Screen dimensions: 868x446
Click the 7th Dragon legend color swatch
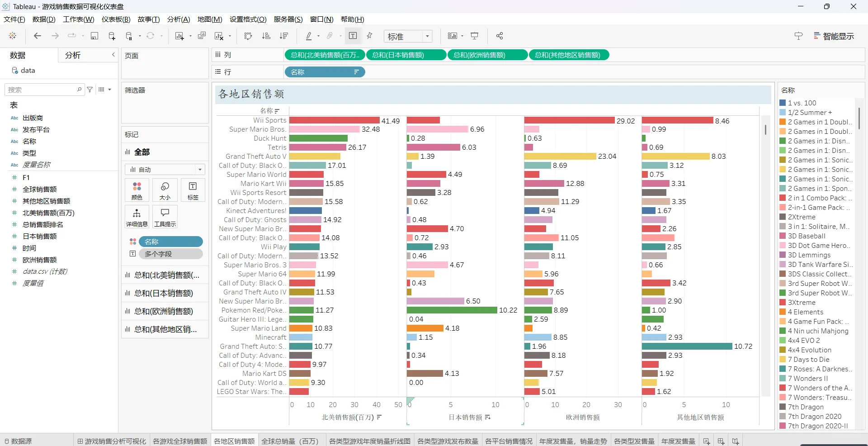(x=783, y=407)
